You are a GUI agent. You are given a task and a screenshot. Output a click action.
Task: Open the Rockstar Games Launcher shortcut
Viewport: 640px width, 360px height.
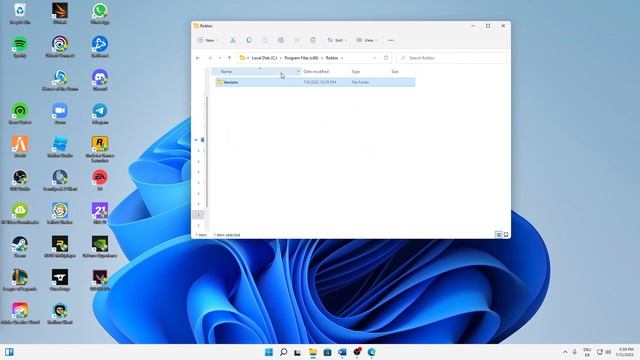[100, 149]
